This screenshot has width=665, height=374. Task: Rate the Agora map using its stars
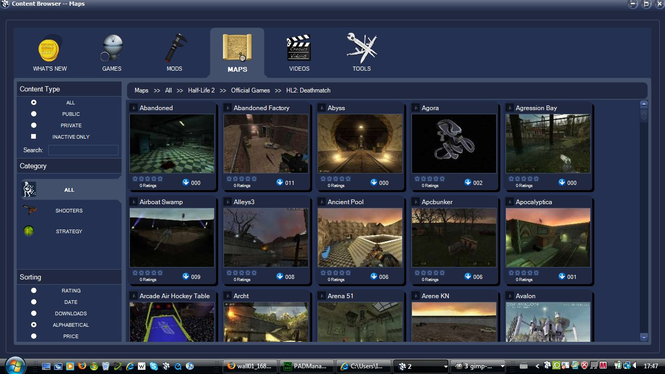[430, 179]
